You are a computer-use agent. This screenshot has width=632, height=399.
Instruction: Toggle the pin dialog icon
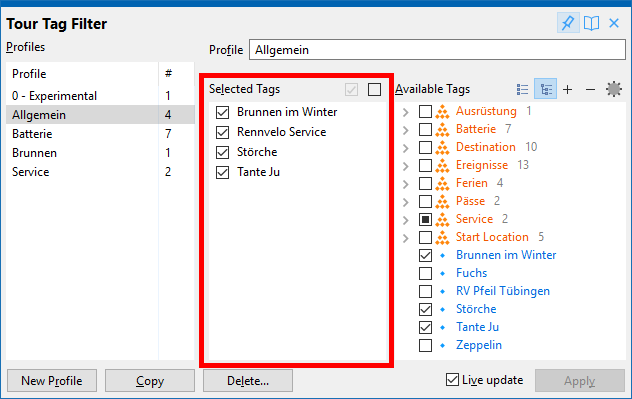568,23
